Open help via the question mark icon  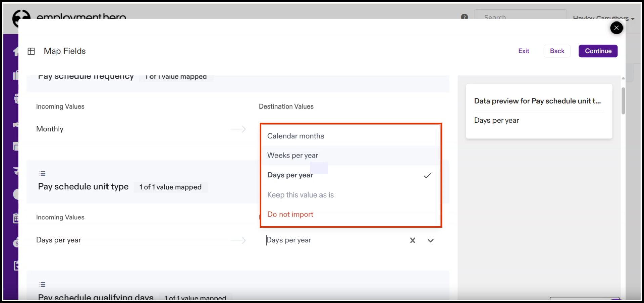coord(464,17)
